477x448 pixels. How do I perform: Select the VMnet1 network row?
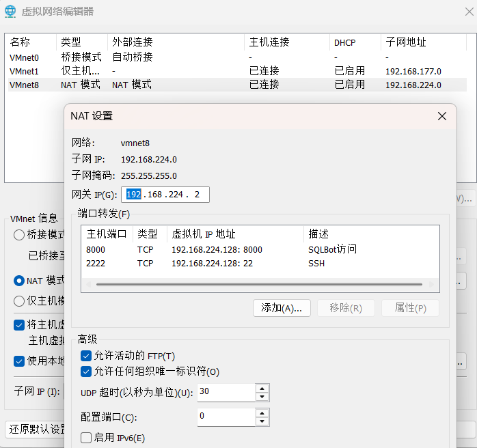click(237, 71)
